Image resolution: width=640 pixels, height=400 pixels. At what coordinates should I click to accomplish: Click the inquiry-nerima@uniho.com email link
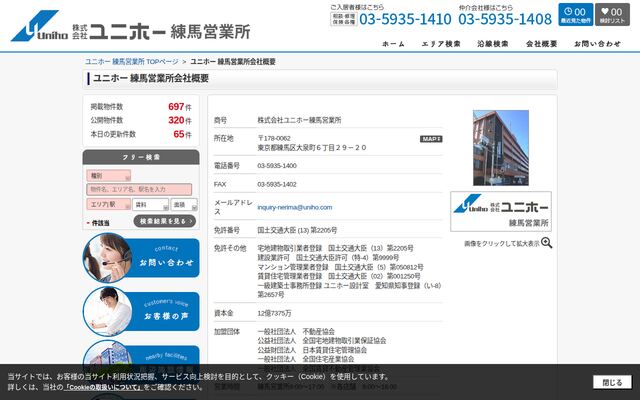click(x=294, y=207)
